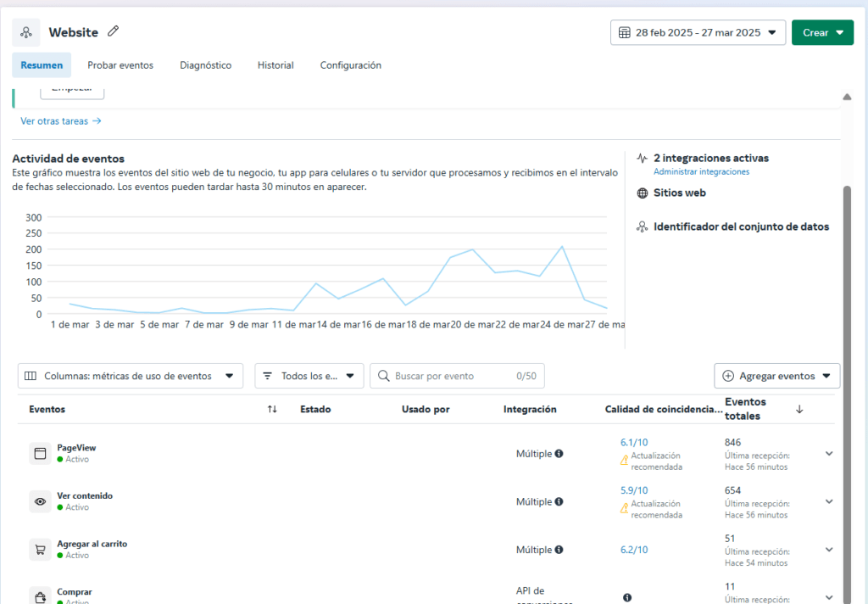Image resolution: width=868 pixels, height=604 pixels.
Task: Click the Agregar al carrito cart icon
Action: 41,550
